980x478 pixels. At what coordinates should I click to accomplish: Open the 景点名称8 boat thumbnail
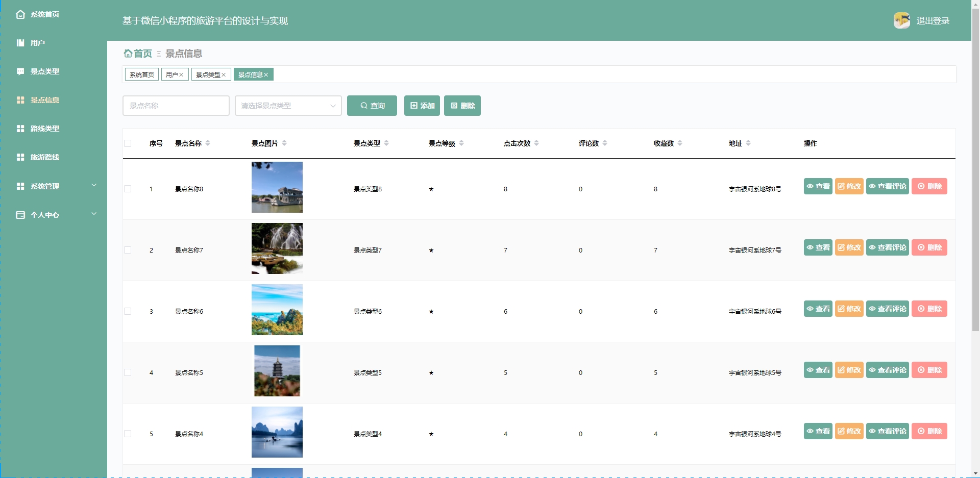point(277,187)
